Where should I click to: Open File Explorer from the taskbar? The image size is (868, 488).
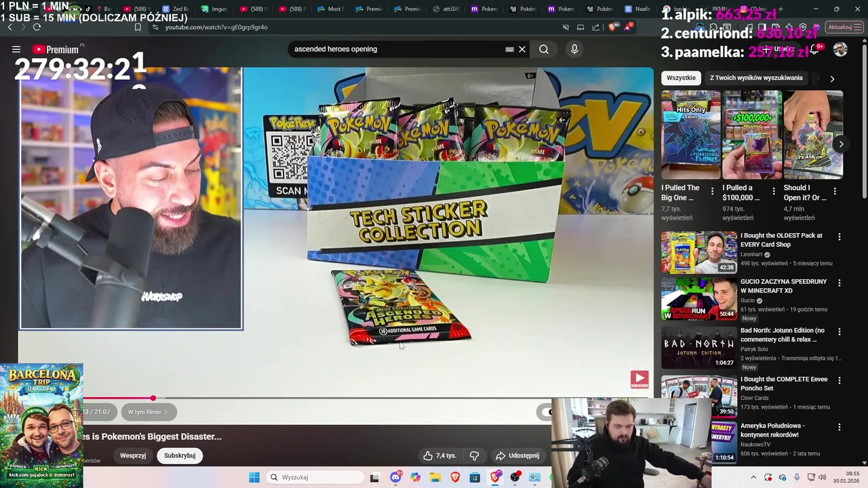(435, 477)
